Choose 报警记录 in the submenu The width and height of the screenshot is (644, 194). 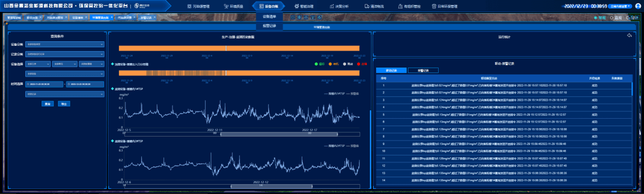[269, 26]
